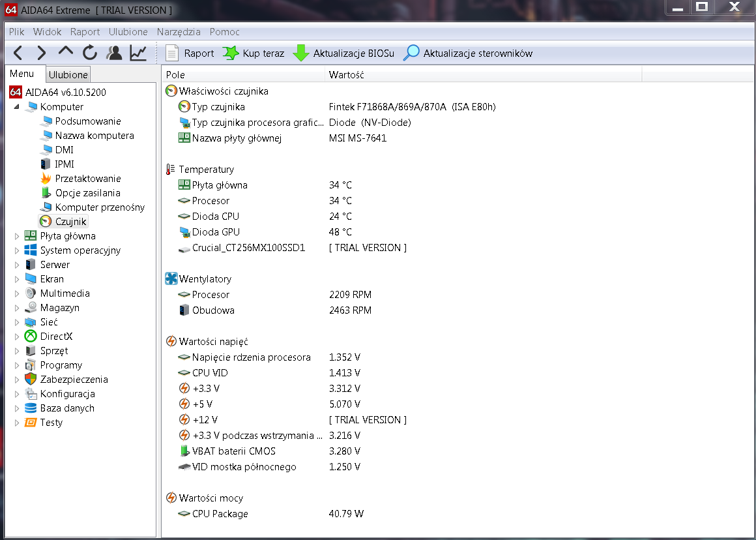Click the Baza danych database icon
756x540 pixels.
[x=31, y=408]
